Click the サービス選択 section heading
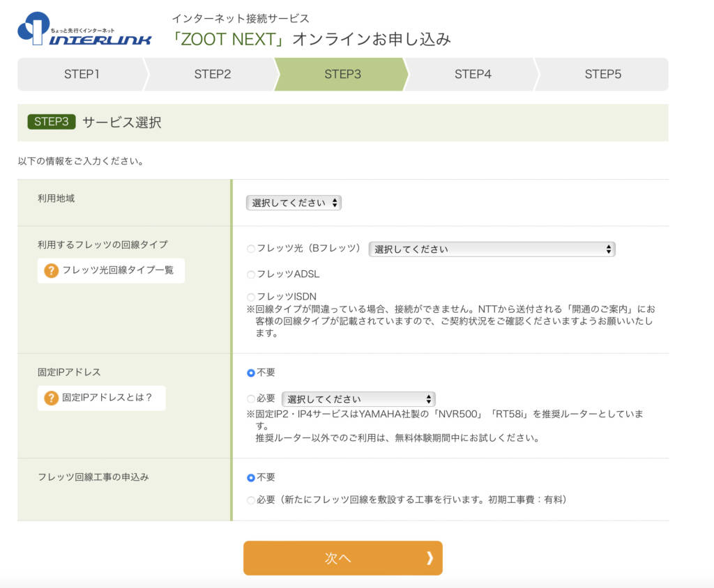The width and height of the screenshot is (714, 588). click(122, 122)
